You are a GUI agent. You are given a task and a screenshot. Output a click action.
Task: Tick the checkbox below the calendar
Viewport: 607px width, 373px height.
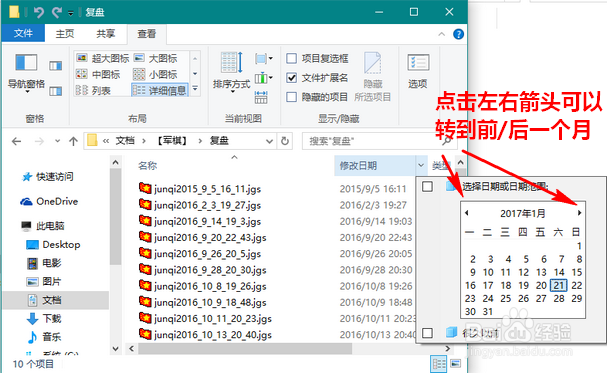(427, 333)
